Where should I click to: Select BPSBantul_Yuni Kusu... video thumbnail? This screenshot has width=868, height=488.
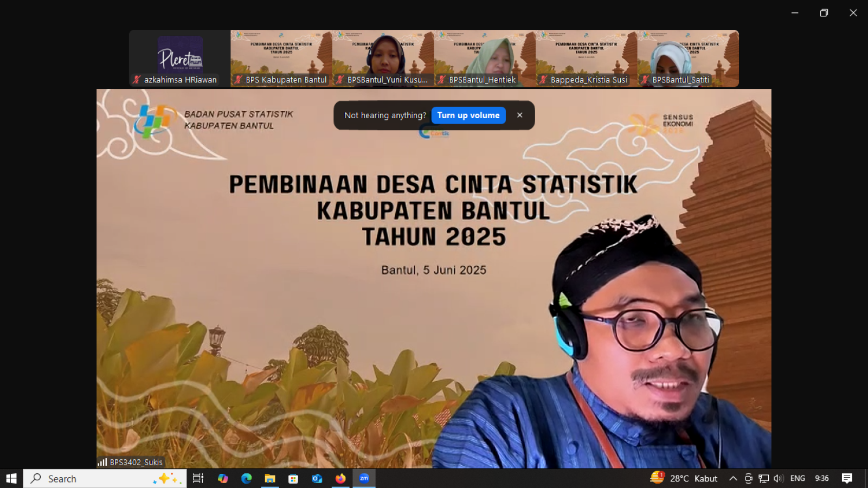[383, 59]
